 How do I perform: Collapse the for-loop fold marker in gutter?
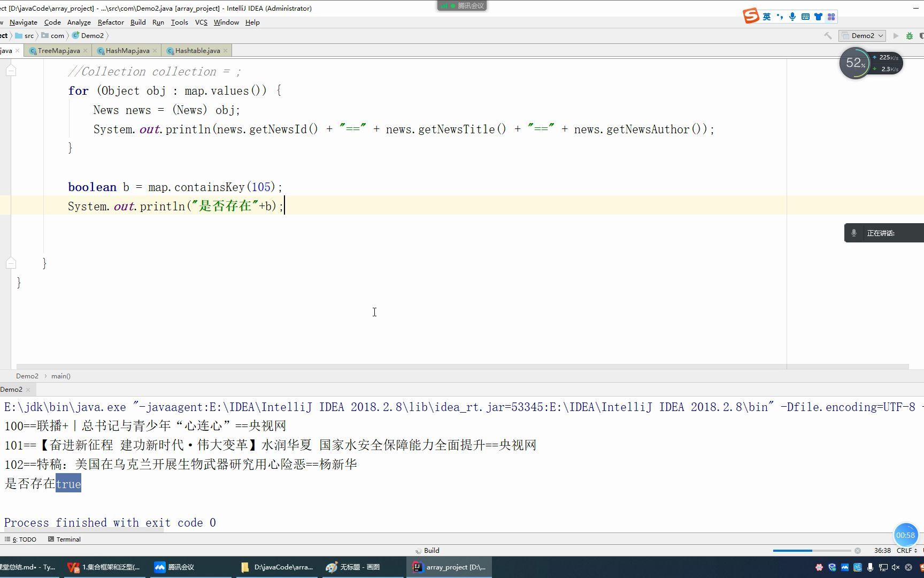[11, 71]
